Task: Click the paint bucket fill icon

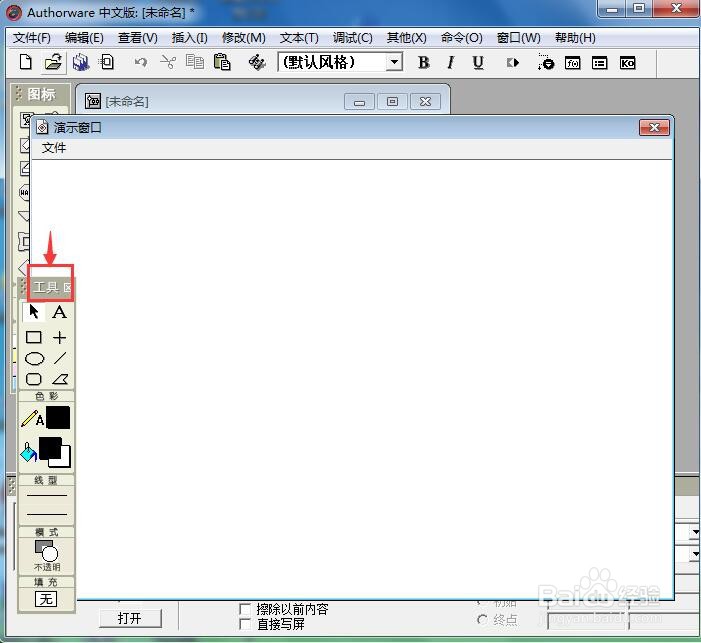Action: click(x=29, y=453)
